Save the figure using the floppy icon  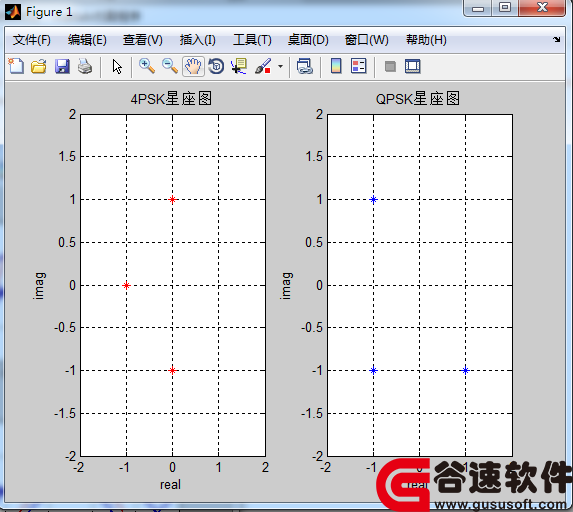coord(62,67)
